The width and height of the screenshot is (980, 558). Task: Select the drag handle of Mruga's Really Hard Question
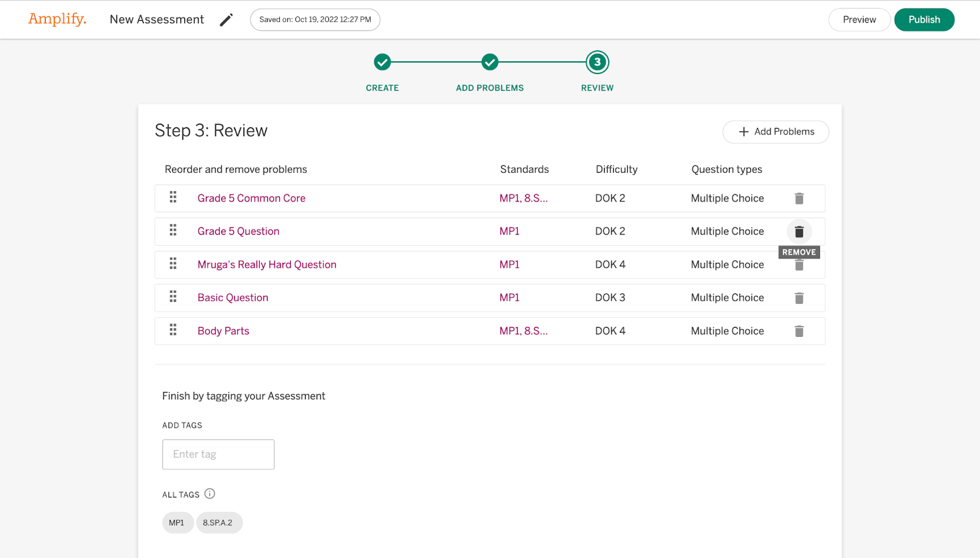(173, 263)
